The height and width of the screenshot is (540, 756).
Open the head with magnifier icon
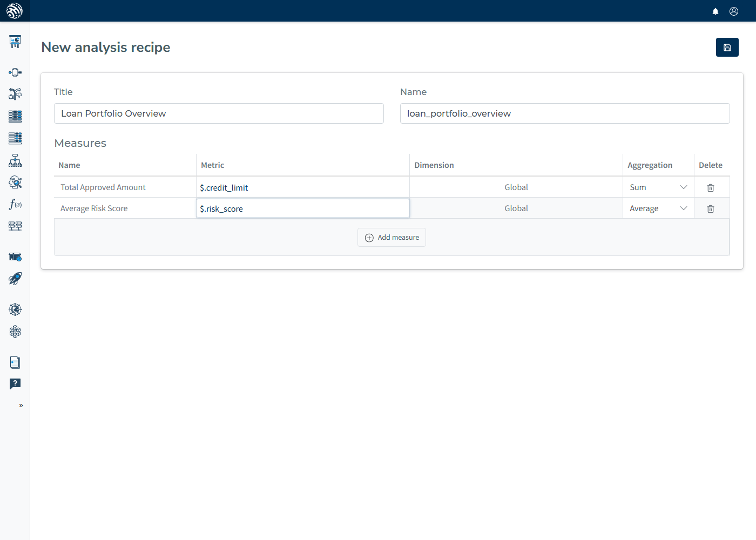point(15,182)
